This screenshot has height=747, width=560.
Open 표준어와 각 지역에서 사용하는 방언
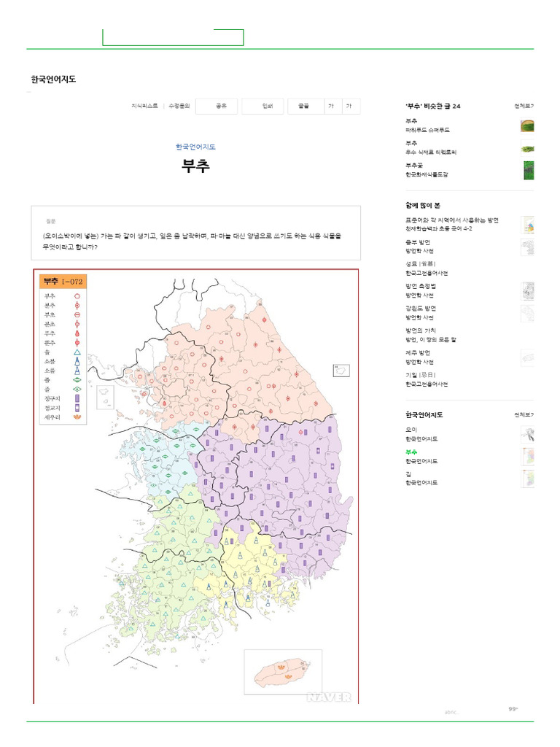point(452,220)
